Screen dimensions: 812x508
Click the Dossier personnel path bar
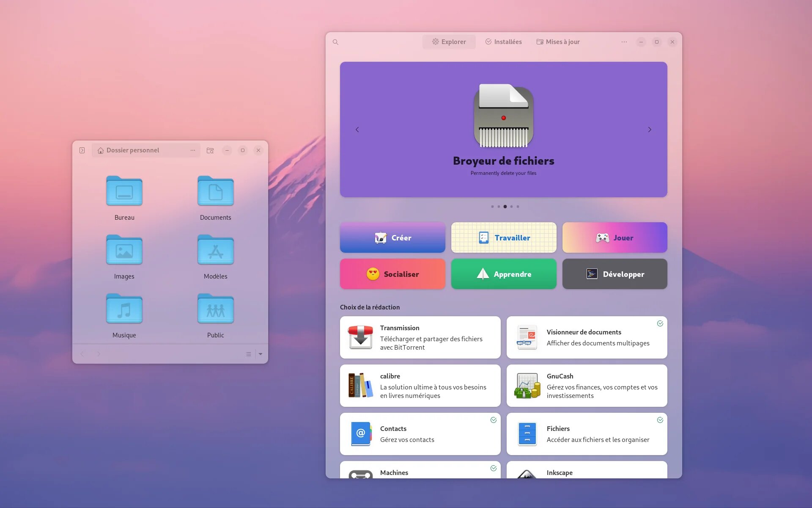tap(140, 150)
